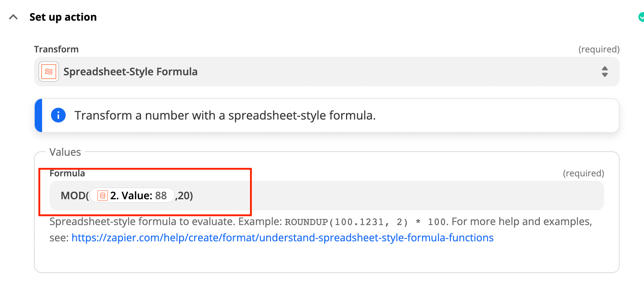The width and height of the screenshot is (644, 290).
Task: Open the Spreadsheet-Style Formula dropdown
Action: click(x=326, y=72)
